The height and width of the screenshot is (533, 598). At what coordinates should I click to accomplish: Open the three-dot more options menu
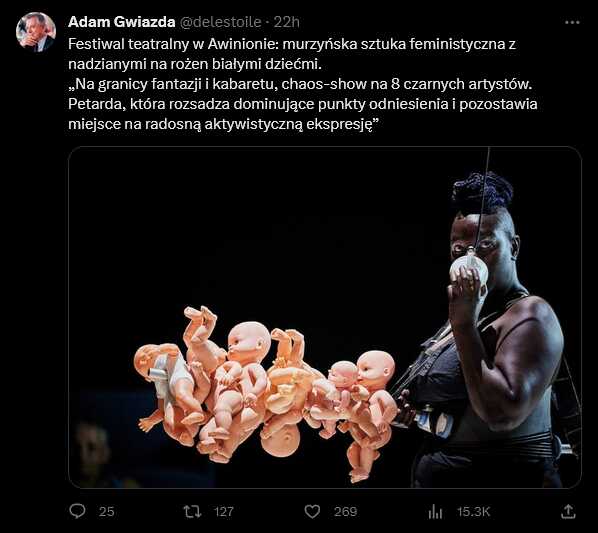click(572, 22)
